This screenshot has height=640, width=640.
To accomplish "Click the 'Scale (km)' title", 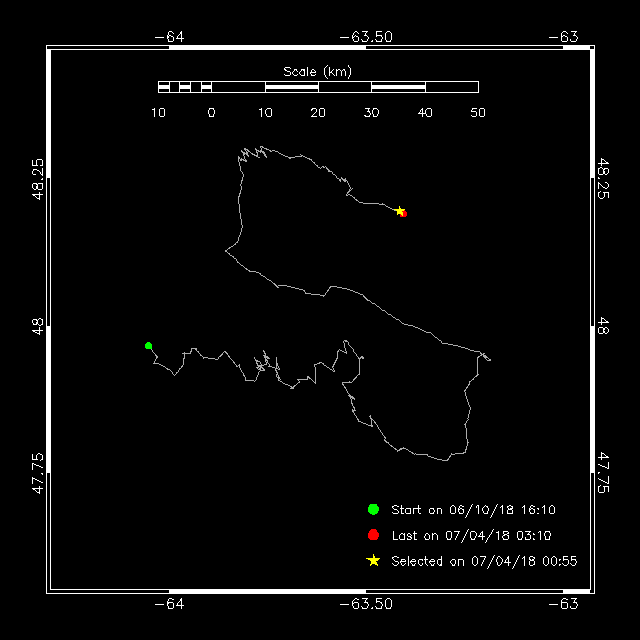I will (318, 72).
